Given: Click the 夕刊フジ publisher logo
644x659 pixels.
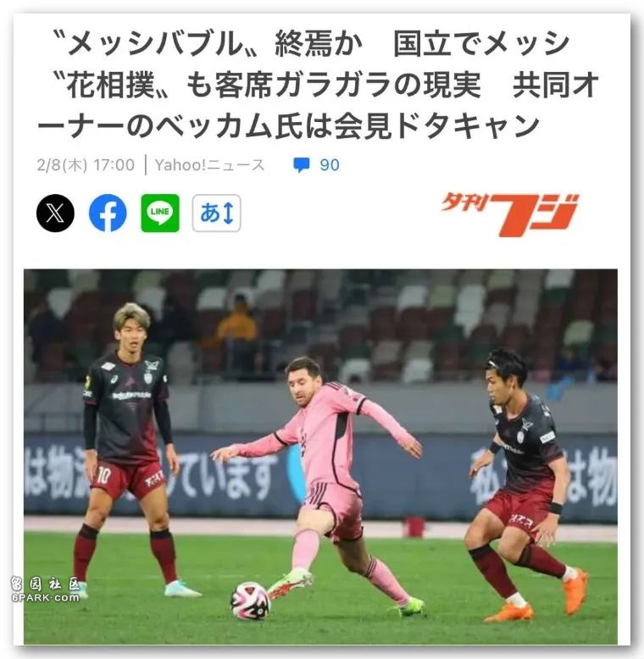Looking at the screenshot, I should click(x=509, y=214).
